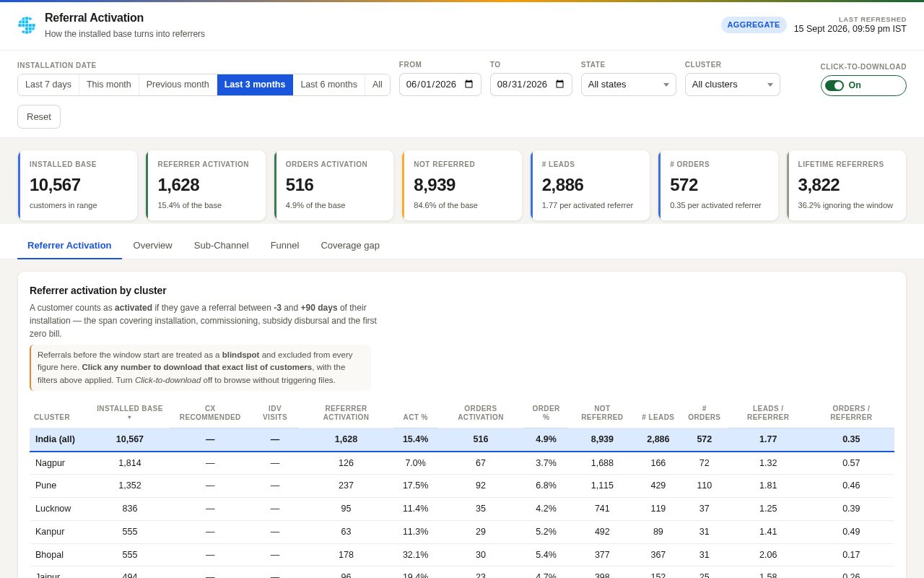Open the Cluster dropdown showing All clusters
924x578 pixels.
732,85
